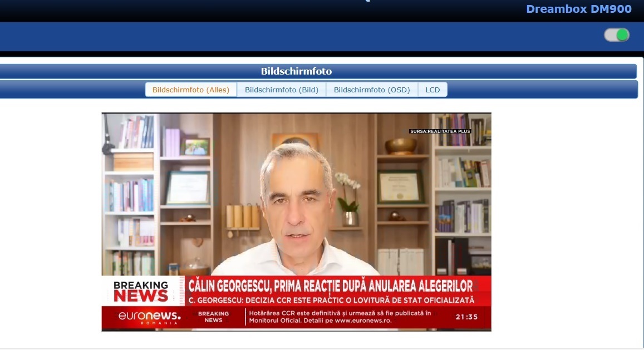Click the Breaking News logo in screenshot
The image size is (644, 350).
(x=141, y=291)
